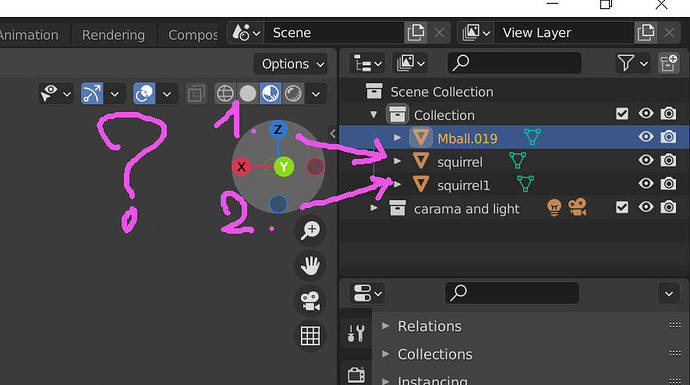
Task: Select rendered viewport shading mode
Action: tap(293, 94)
